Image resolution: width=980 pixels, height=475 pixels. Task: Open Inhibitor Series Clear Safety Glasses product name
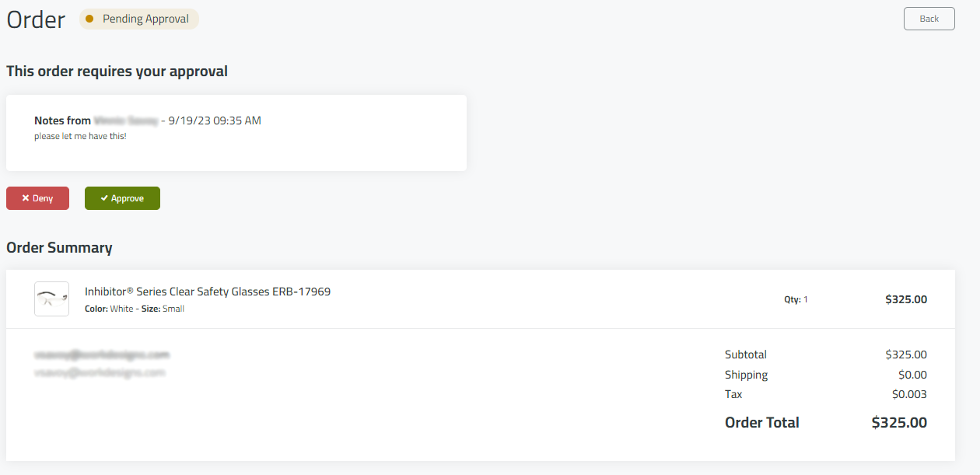(207, 292)
